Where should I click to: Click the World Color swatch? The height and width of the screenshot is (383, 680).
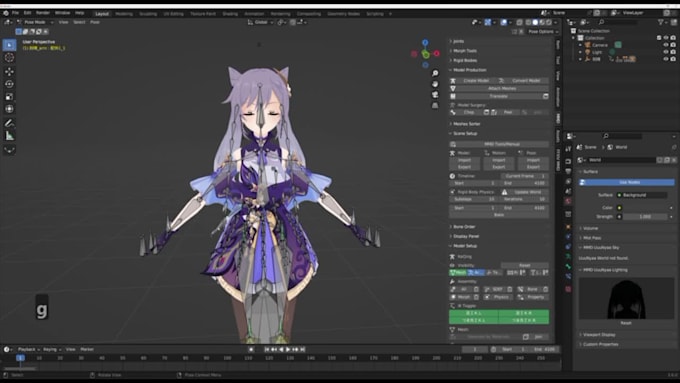pos(644,208)
